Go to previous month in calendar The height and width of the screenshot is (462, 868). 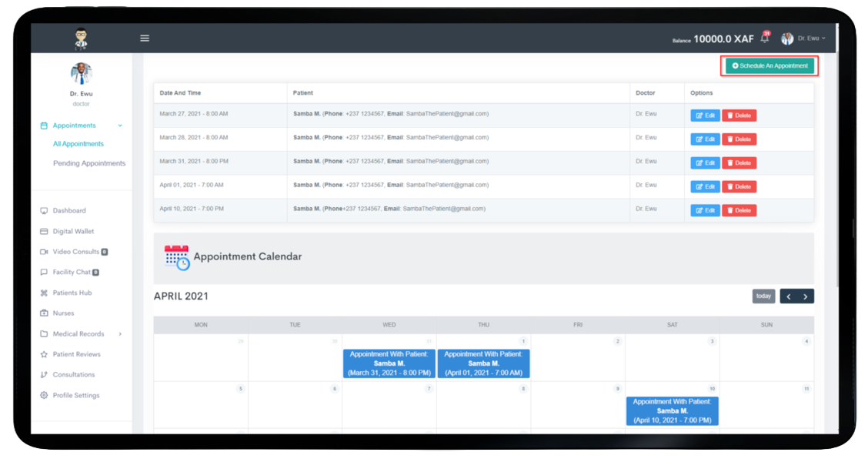[x=788, y=296]
